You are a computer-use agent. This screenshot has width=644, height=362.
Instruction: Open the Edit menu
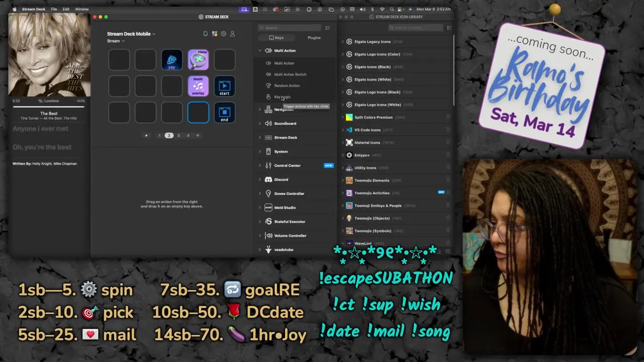66,9
